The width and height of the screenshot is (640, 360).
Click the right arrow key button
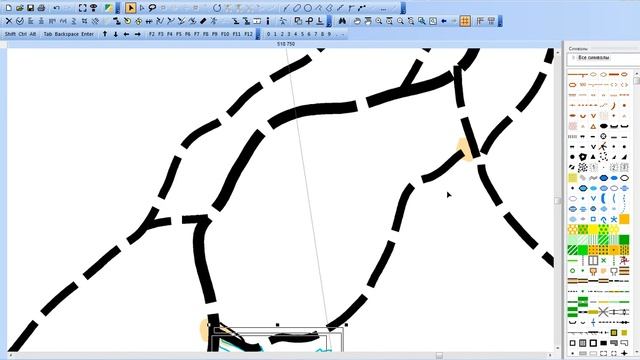(x=138, y=34)
